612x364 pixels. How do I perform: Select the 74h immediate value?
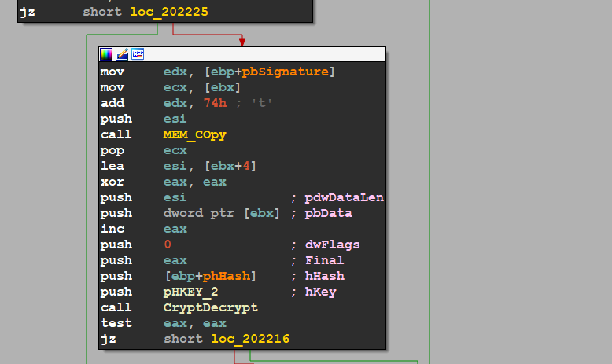click(x=215, y=103)
